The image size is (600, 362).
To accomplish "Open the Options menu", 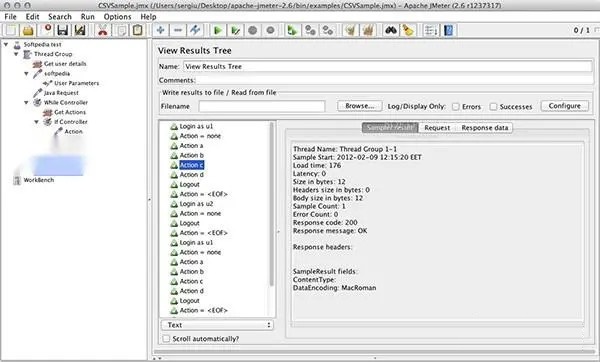I will [x=117, y=16].
